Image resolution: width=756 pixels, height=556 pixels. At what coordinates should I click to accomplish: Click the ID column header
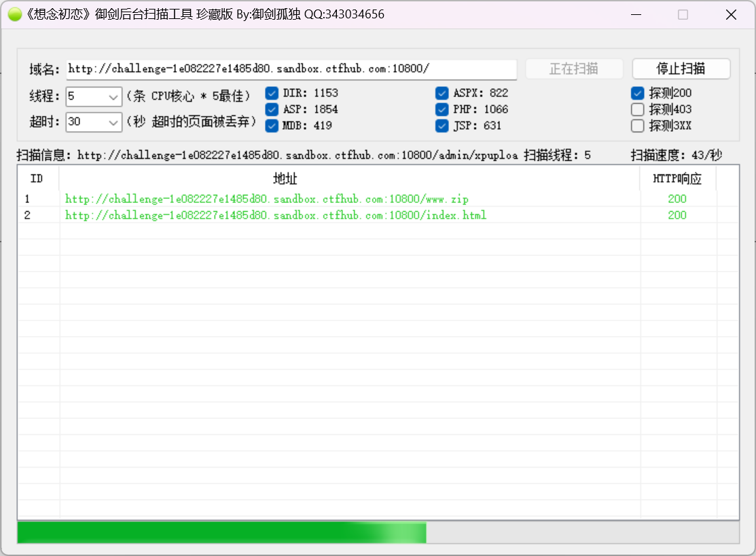tap(37, 179)
